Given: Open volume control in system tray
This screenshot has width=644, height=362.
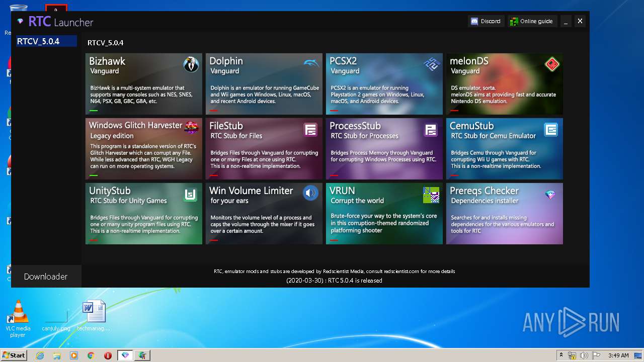Looking at the screenshot, I should (x=584, y=355).
